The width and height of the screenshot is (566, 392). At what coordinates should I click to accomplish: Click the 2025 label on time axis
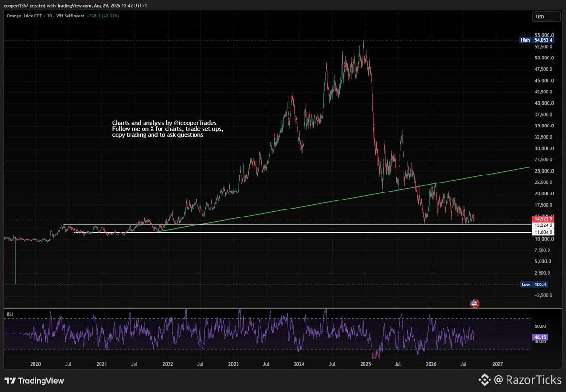(365, 364)
